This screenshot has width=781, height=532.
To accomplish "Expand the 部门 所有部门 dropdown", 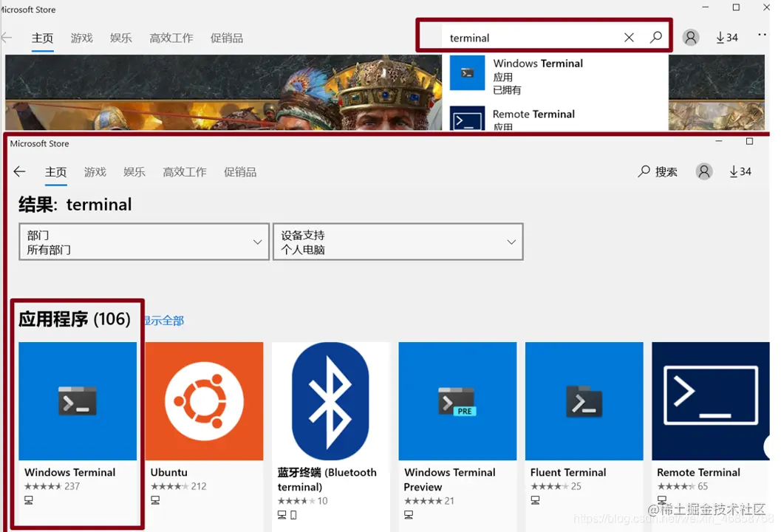I will point(144,242).
